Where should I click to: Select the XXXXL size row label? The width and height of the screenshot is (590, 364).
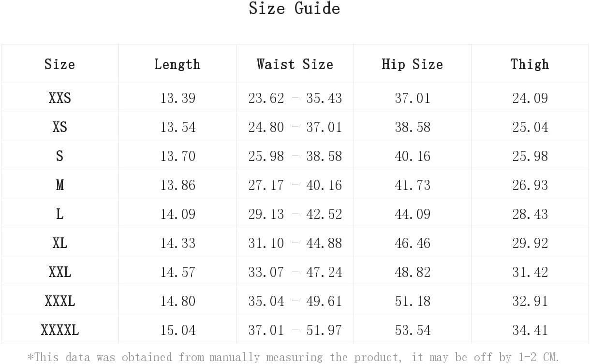click(x=59, y=330)
